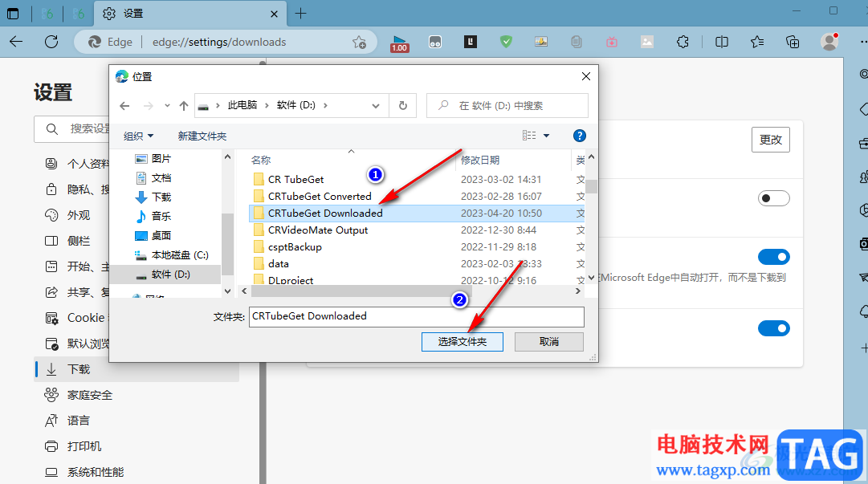This screenshot has height=484, width=868.
Task: Open split screen icon in Edge toolbar
Action: point(721,42)
